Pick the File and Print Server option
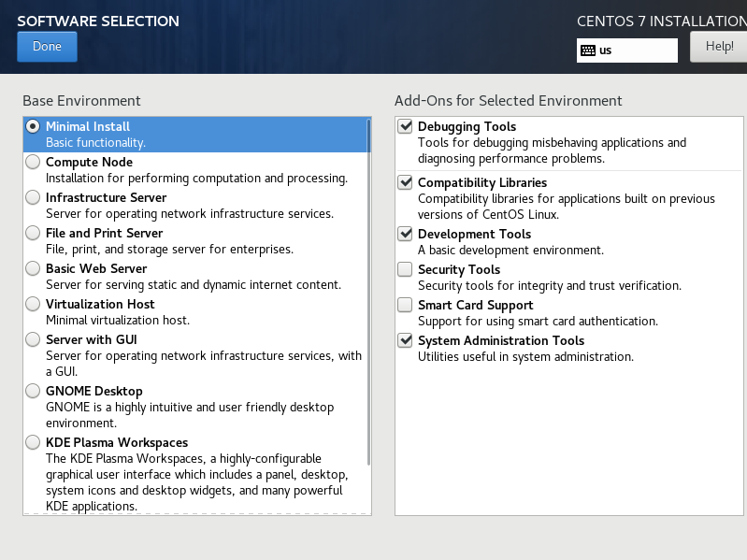Viewport: 747px width, 560px height. coord(34,233)
